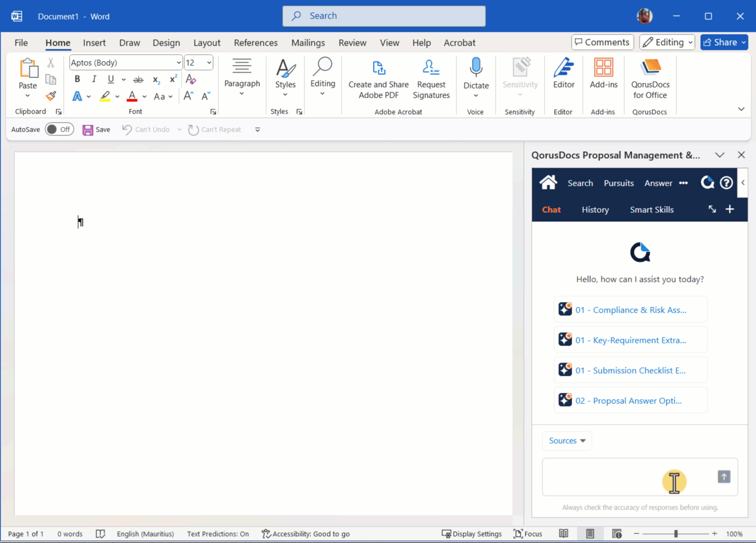
Task: Click the zoom slider handle
Action: point(676,533)
